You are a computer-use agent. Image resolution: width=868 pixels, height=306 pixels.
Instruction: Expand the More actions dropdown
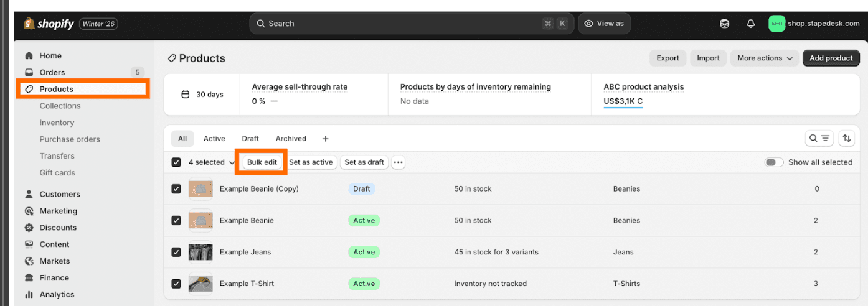tap(765, 58)
